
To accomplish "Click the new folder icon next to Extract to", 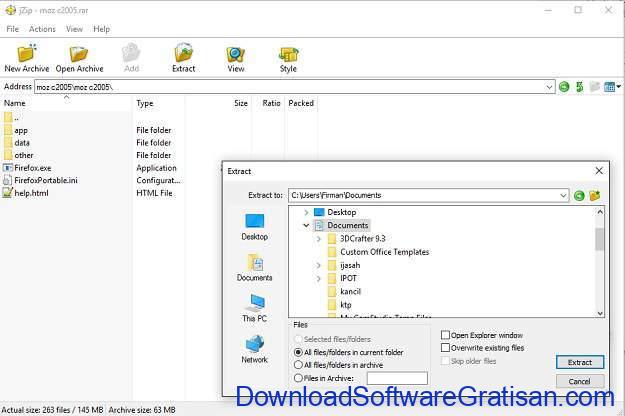I will click(595, 196).
